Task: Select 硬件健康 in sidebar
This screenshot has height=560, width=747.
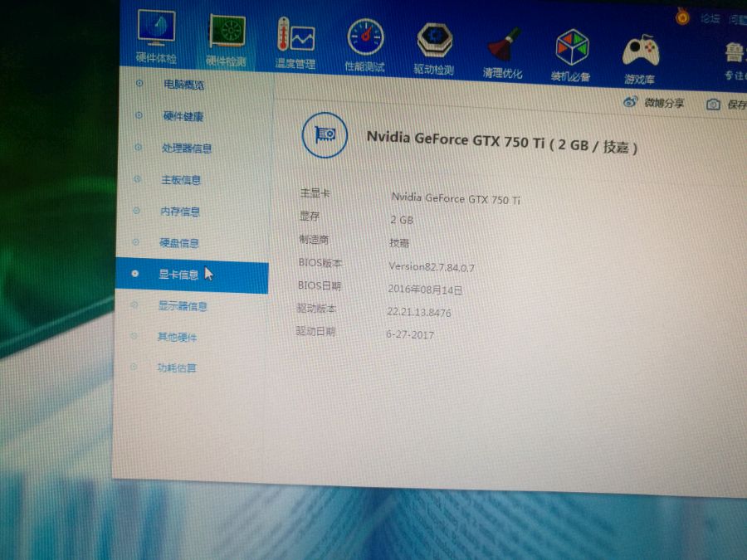Action: coord(183,116)
